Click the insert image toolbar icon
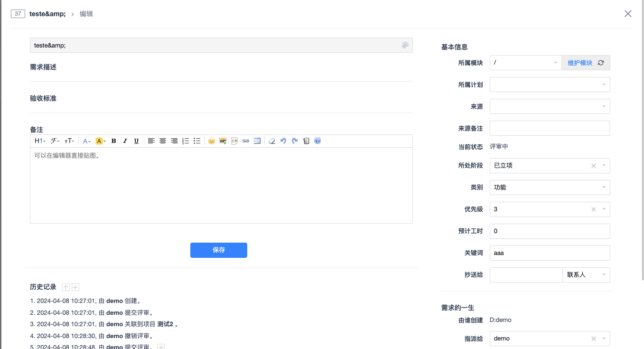 [223, 141]
